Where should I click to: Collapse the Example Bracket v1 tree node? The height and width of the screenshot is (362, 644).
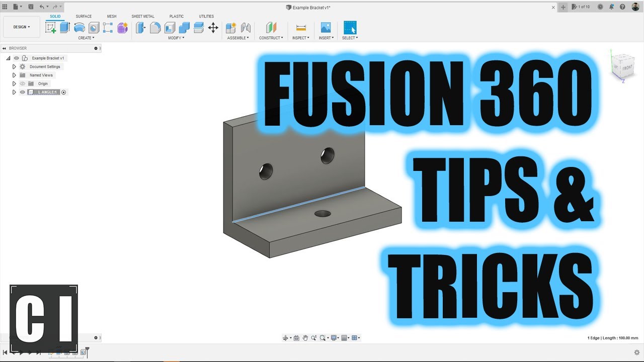(9, 58)
